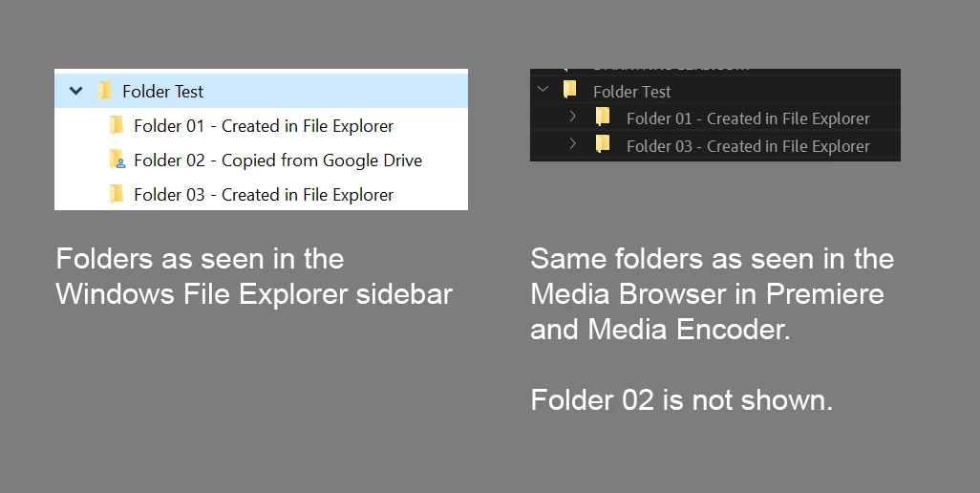Select 'Folder 02 - Copied from Google Drive'

pyautogui.click(x=278, y=161)
